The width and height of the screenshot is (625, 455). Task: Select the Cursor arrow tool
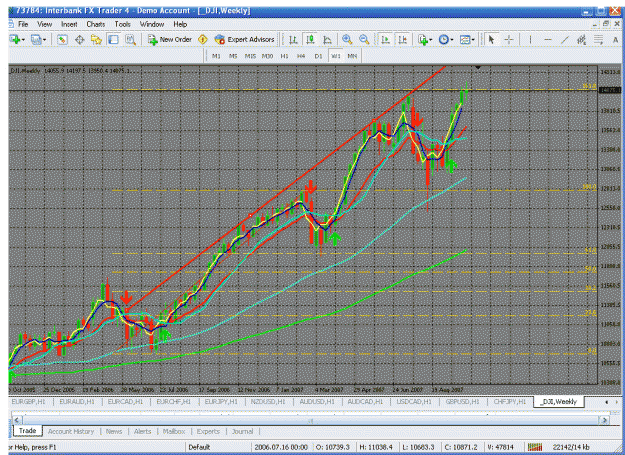491,39
